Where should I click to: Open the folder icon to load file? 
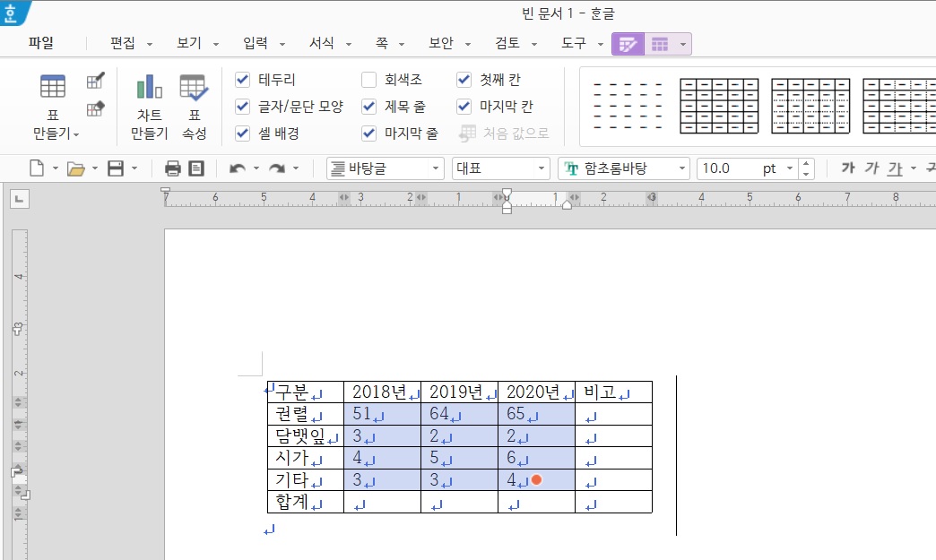click(75, 168)
